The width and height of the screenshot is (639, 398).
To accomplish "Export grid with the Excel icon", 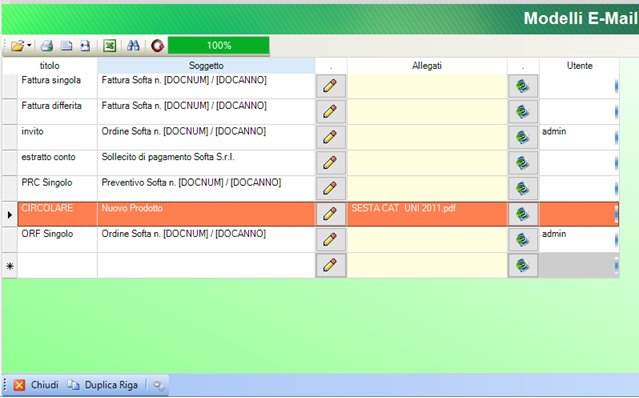I will pos(109,46).
